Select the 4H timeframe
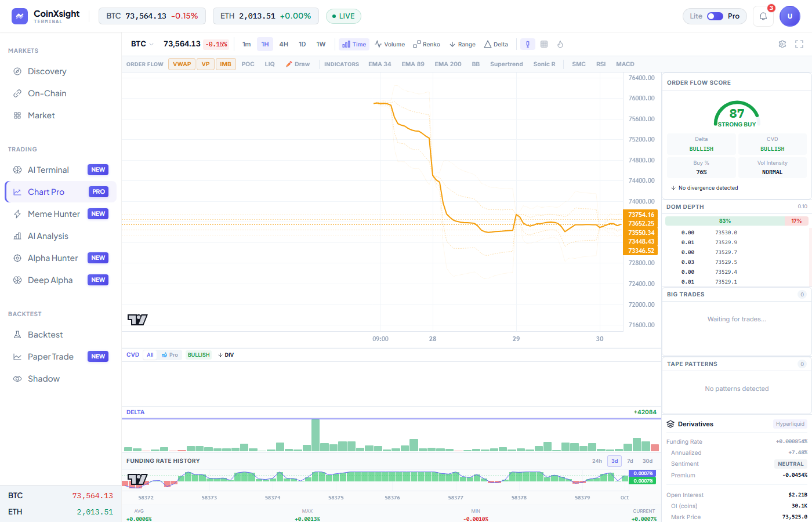The height and width of the screenshot is (522, 812). pyautogui.click(x=284, y=44)
